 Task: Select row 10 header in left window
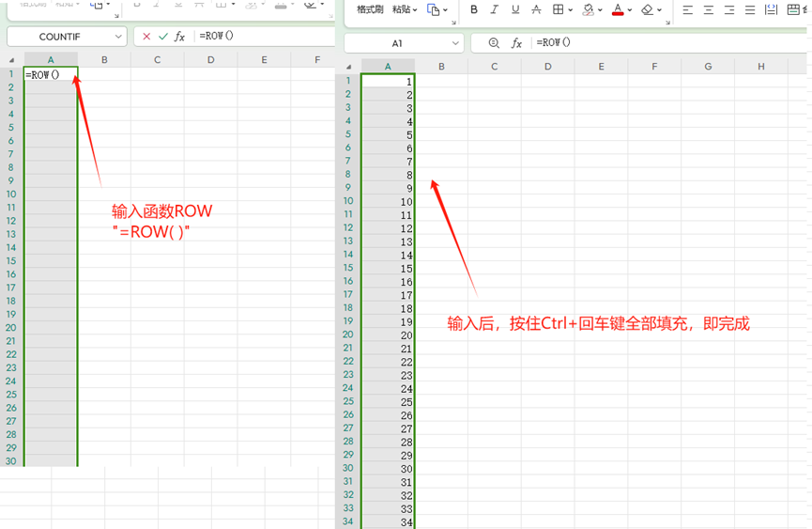(11, 194)
